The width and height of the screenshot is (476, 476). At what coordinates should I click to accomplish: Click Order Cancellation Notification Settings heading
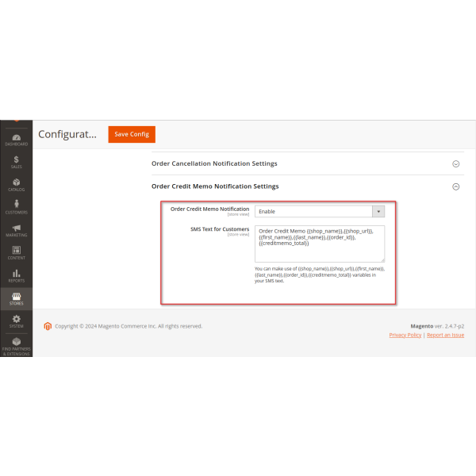214,163
